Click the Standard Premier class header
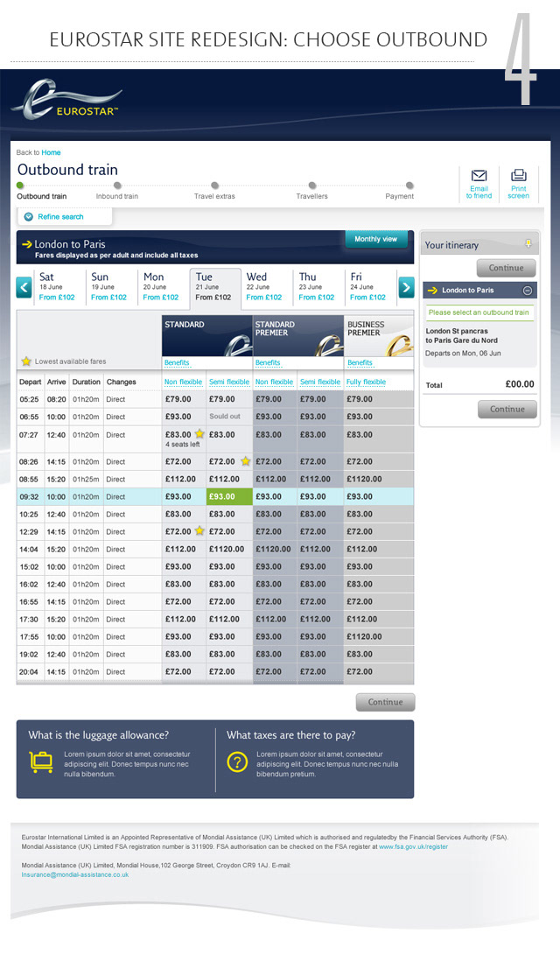The image size is (560, 961). tap(298, 336)
